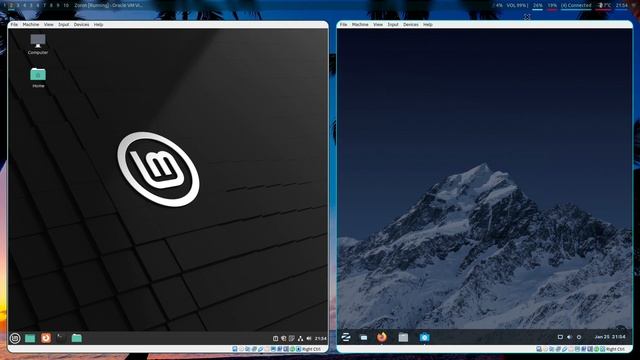The height and width of the screenshot is (360, 640).
Task: Launch Firefox from the Zorin taskbar
Action: coord(382,337)
